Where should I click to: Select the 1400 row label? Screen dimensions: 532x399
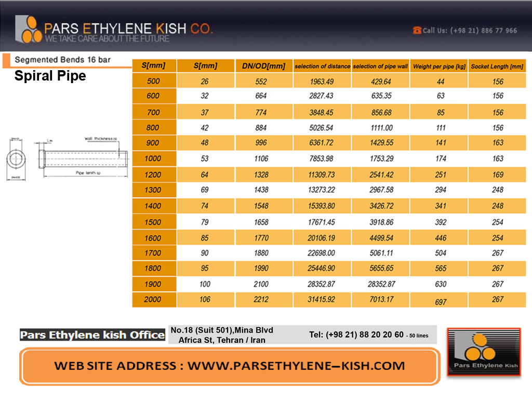pyautogui.click(x=153, y=206)
